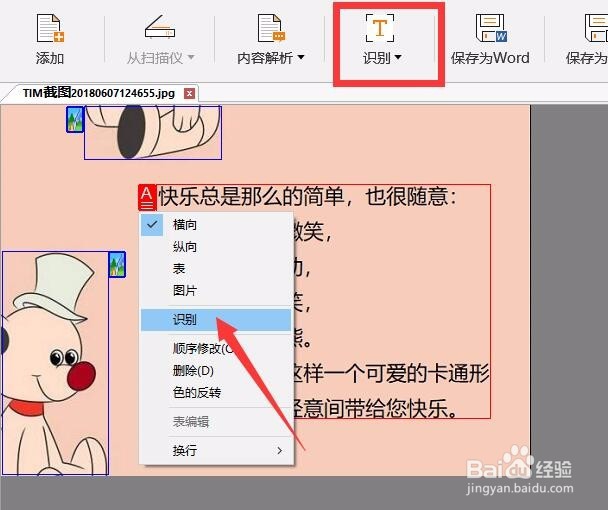The image size is (608, 510).
Task: Click the image-region icon beside the hand picture
Action: pyautogui.click(x=75, y=120)
